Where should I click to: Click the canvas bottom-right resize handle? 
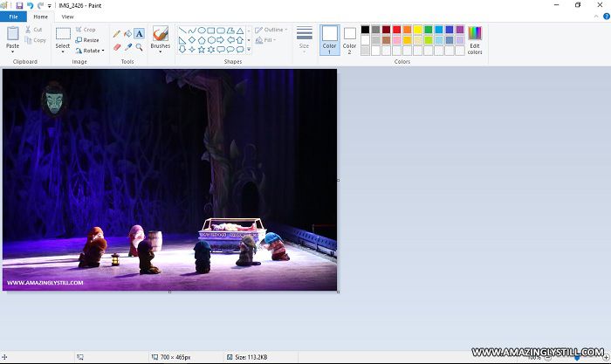(x=338, y=292)
